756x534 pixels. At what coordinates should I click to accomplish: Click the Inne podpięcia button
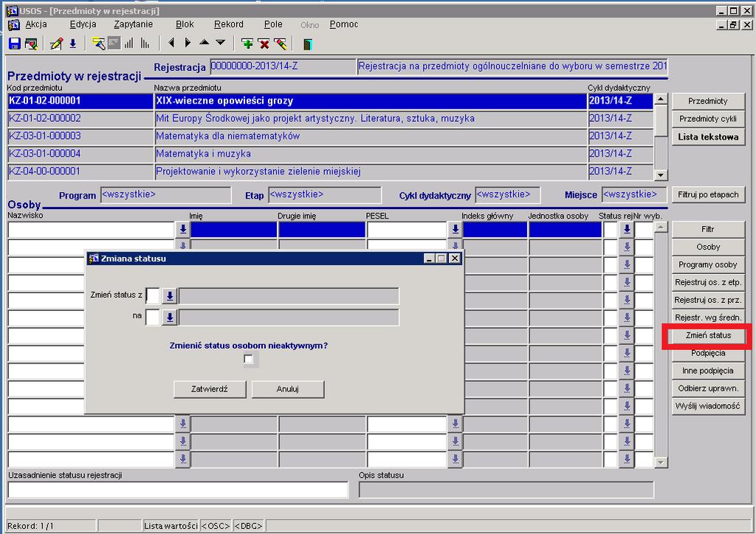pos(708,371)
